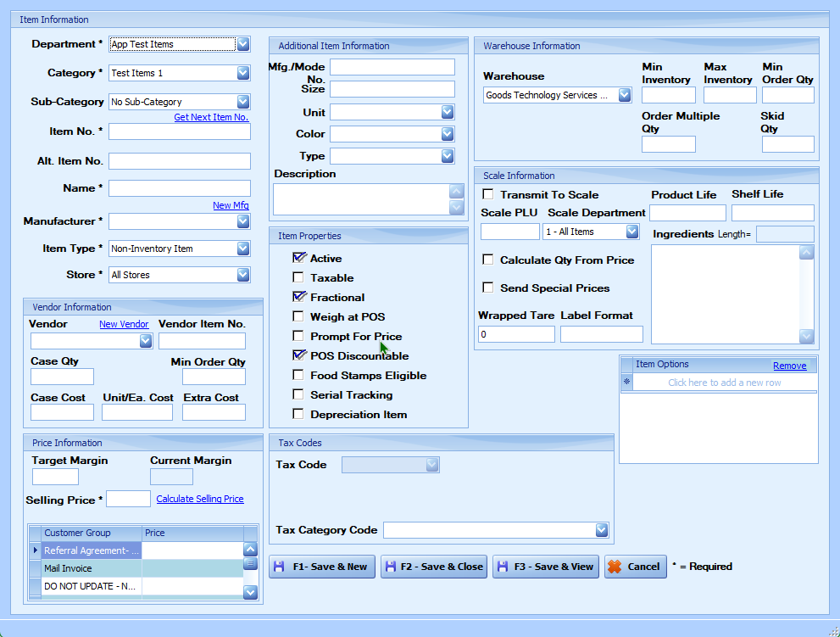Enable the Taxable checkbox
Viewport: 840px width, 637px height.
pos(298,277)
